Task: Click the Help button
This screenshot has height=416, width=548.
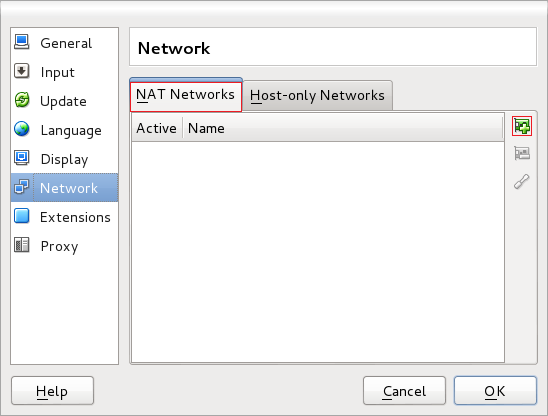Action: click(52, 391)
